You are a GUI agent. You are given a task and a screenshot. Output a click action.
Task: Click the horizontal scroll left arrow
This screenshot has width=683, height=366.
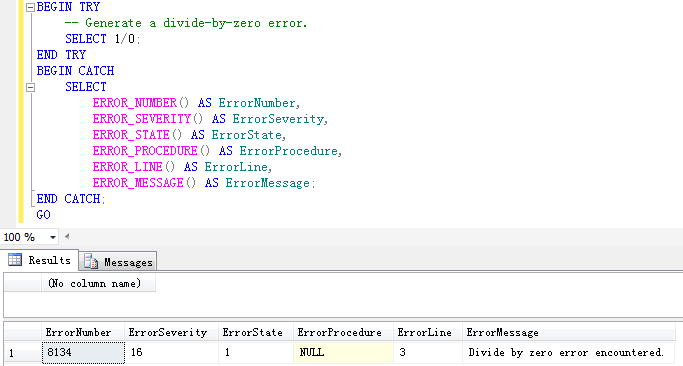click(x=67, y=237)
